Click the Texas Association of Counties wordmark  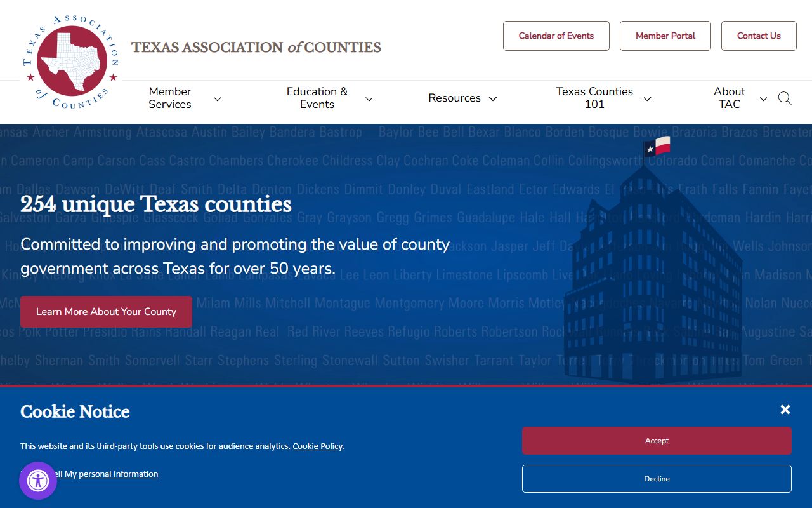256,47
